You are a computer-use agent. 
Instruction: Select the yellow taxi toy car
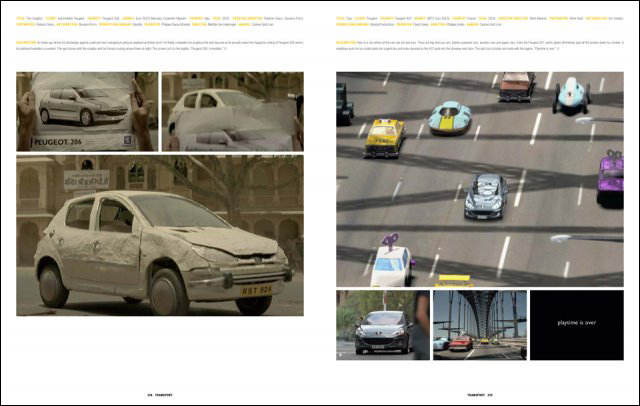(383, 137)
